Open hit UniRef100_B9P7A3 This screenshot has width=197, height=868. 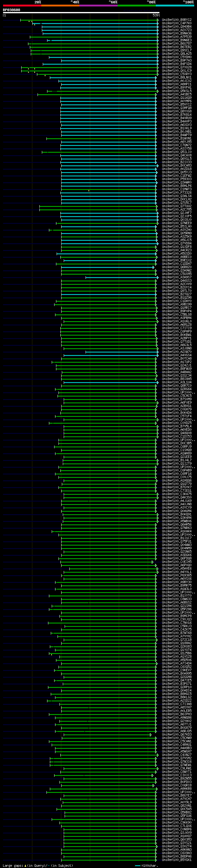pyautogui.click(x=177, y=60)
